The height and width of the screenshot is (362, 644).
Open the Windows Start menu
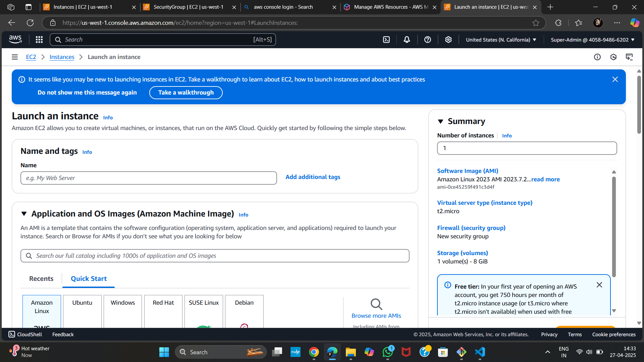164,352
